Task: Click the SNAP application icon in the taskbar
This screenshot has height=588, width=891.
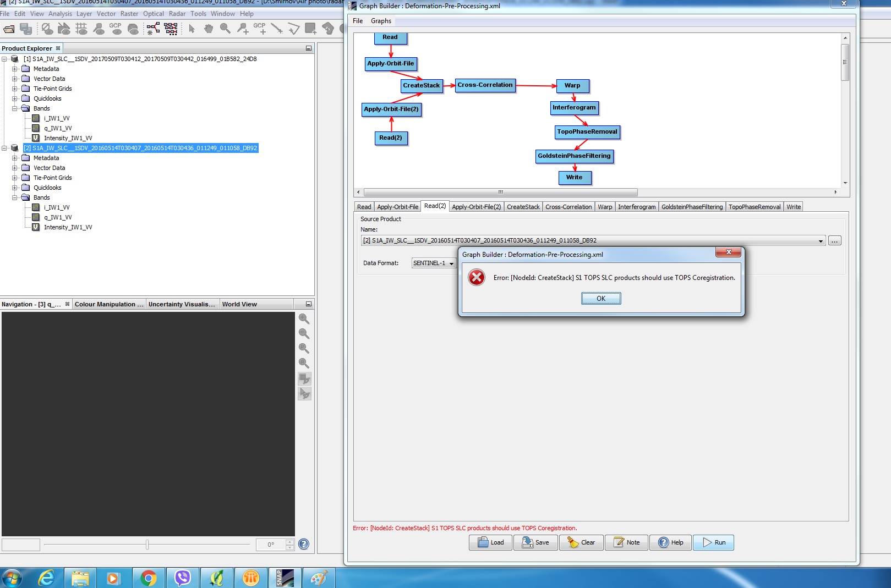Action: coord(285,578)
